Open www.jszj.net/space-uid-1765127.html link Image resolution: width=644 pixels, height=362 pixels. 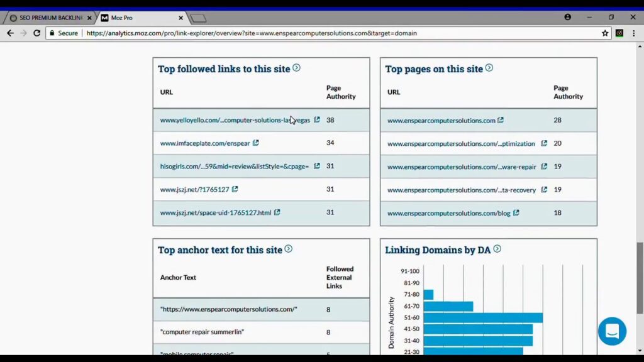[x=216, y=212]
